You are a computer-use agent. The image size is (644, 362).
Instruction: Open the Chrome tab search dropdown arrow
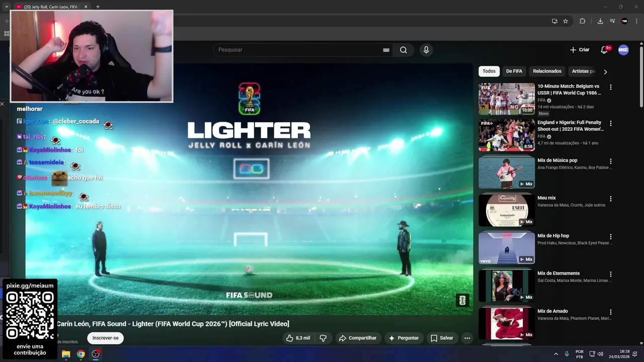[6, 7]
